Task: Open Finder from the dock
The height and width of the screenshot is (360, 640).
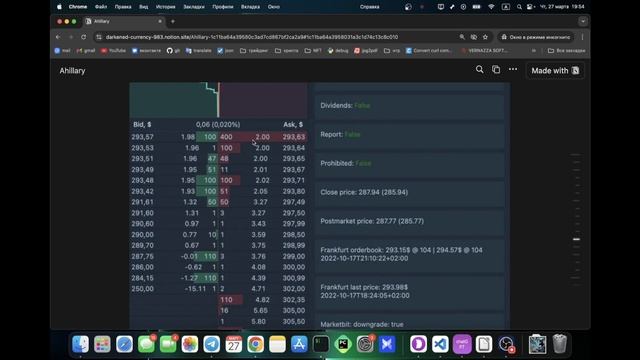Action: click(x=80, y=344)
